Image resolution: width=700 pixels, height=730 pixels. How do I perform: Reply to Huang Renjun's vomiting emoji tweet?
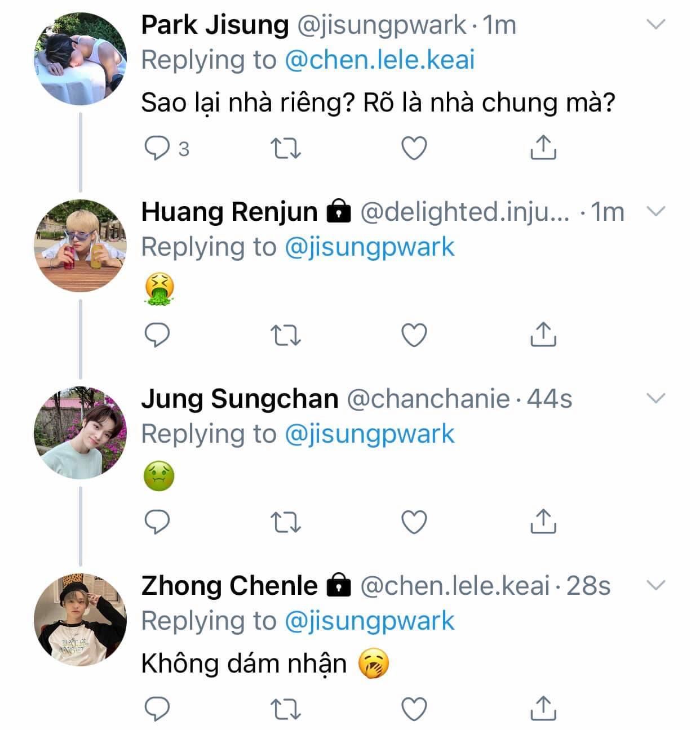click(x=157, y=335)
